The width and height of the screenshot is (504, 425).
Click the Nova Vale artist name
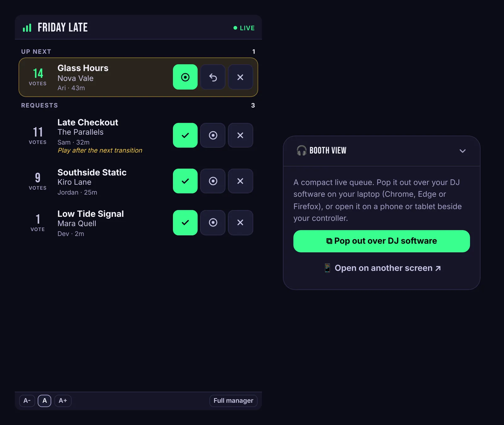click(76, 78)
